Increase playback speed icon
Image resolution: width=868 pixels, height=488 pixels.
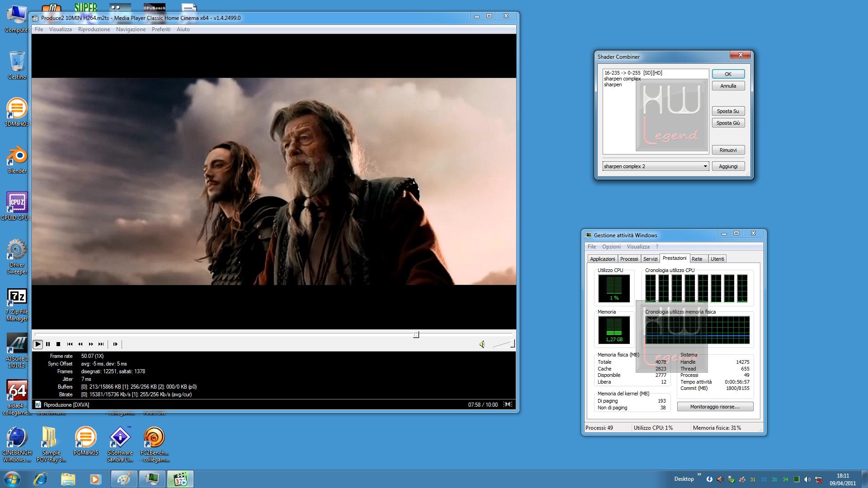[x=90, y=344]
